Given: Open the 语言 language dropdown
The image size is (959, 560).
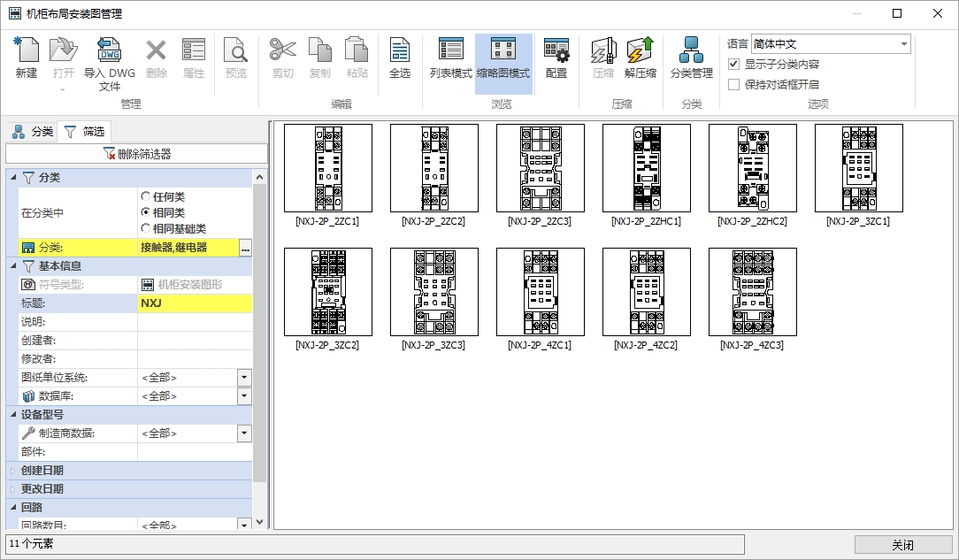Looking at the screenshot, I should pos(903,44).
